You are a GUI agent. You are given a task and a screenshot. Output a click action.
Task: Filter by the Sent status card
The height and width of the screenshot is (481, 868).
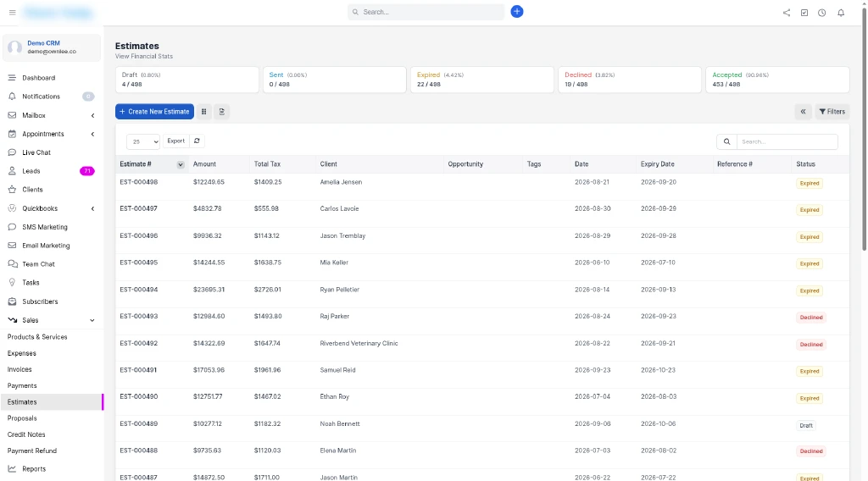[334, 80]
